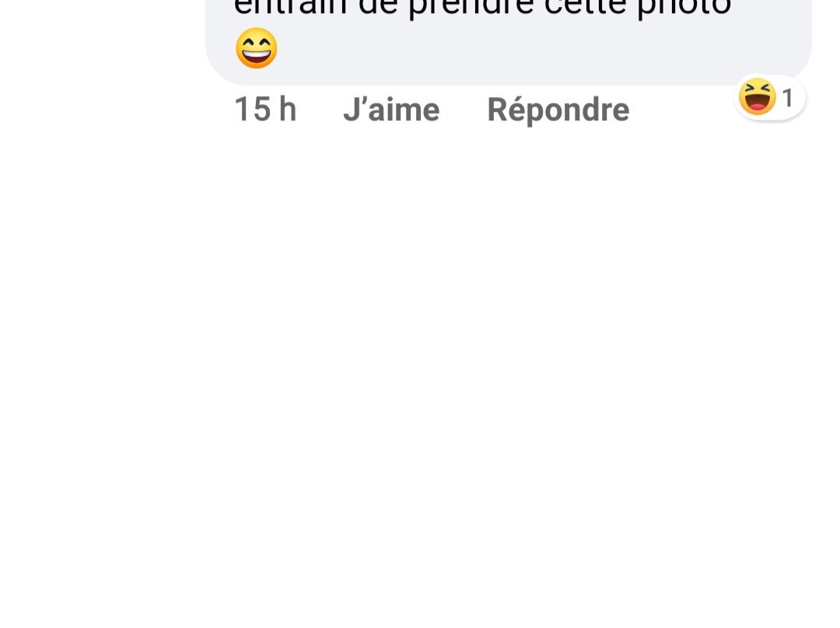Click the white reaction badge pill
The image size is (840, 628).
point(770,97)
